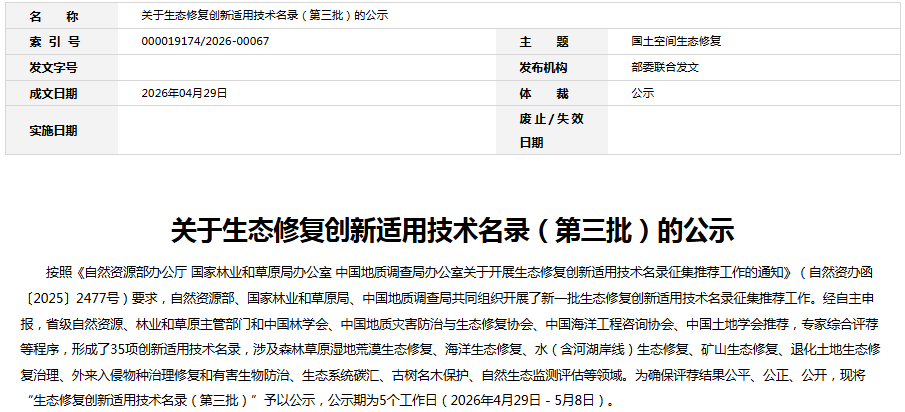The height and width of the screenshot is (412, 905).
Task: Select publisher value 部委联合发文
Action: pos(665,68)
